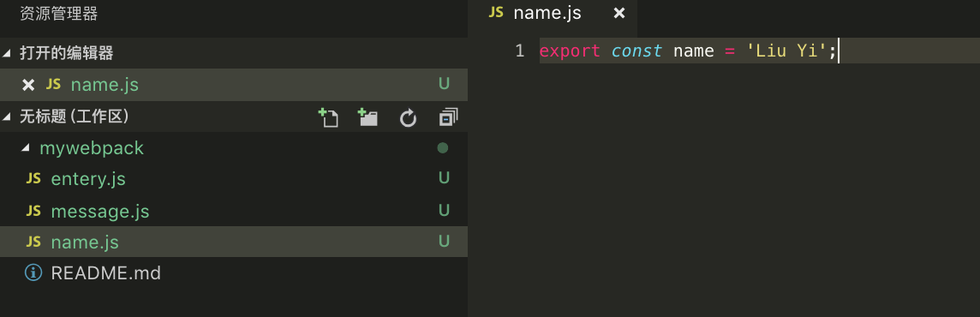Click the JS icon beside message.js
The image size is (980, 317).
33,211
